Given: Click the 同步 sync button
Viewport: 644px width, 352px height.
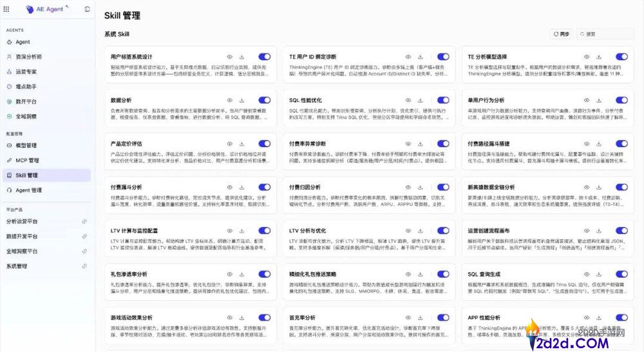Looking at the screenshot, I should [562, 34].
